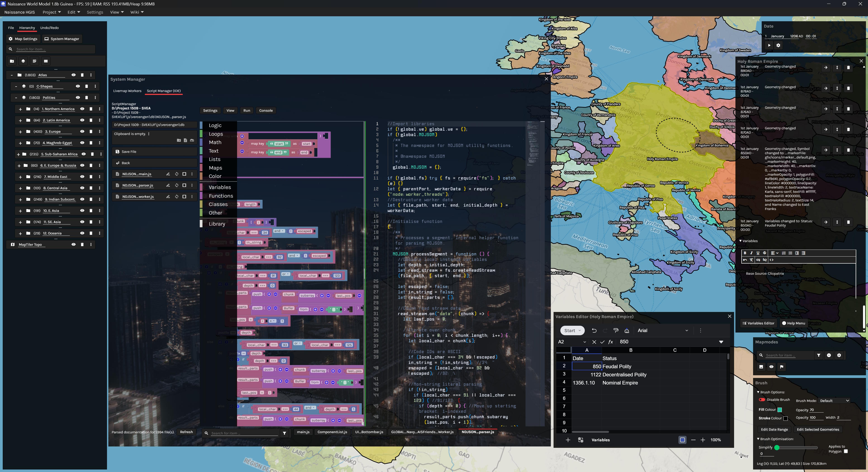Screen dimensions: 868x472
Task: Expand the 2. Latin America folder
Action: tap(20, 120)
